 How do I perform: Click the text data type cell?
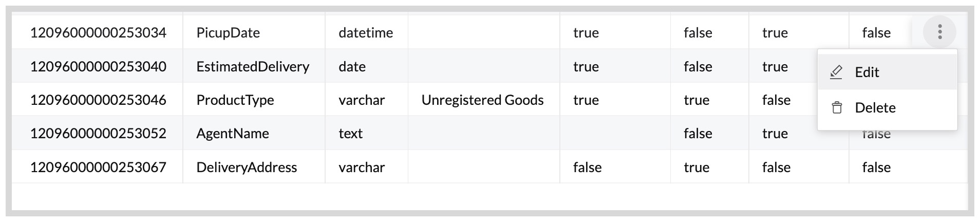pyautogui.click(x=351, y=133)
